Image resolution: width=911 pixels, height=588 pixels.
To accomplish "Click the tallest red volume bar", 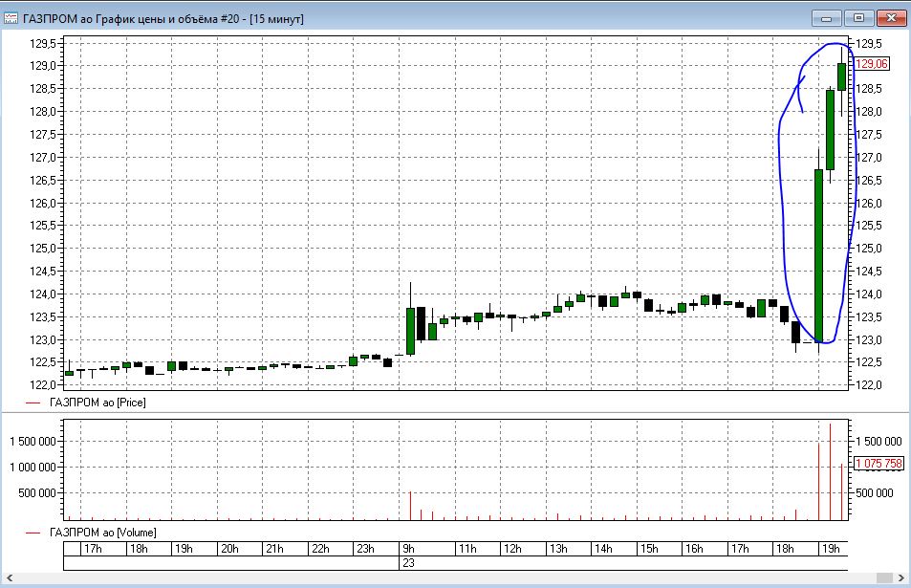I will click(x=831, y=472).
